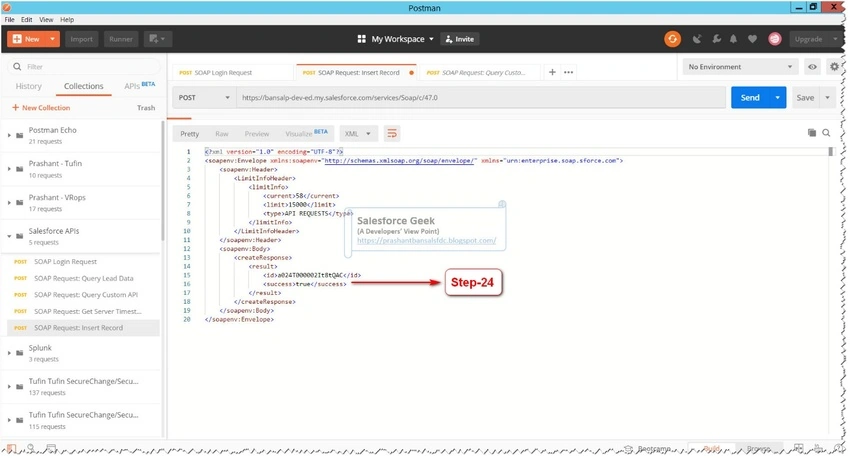Click the Send button
Image resolution: width=850 pixels, height=458 pixels.
pos(750,98)
